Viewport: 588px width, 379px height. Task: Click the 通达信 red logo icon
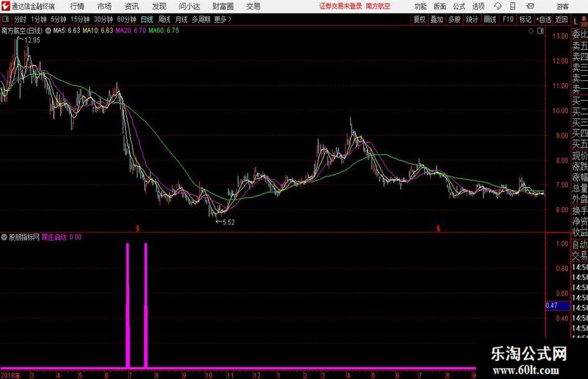5,6
